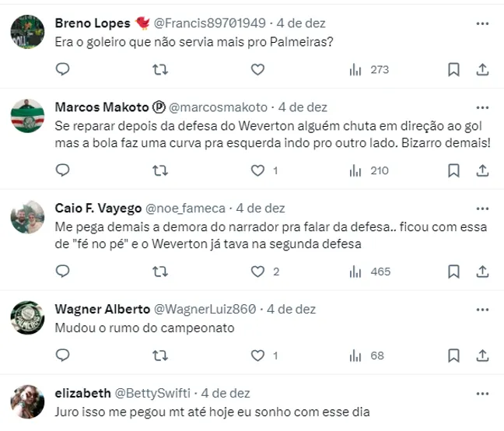
Task: Like Caio F. Vayego's tweet
Action: [257, 272]
